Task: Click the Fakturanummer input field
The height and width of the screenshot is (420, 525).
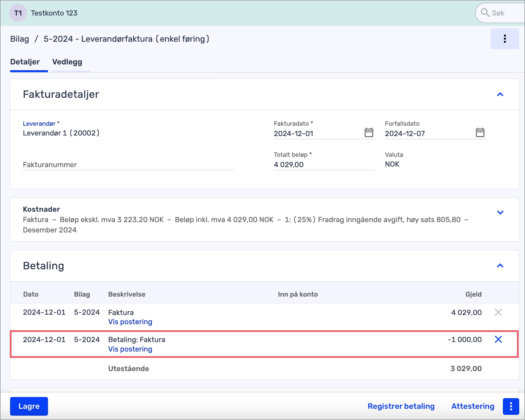Action: pos(128,165)
